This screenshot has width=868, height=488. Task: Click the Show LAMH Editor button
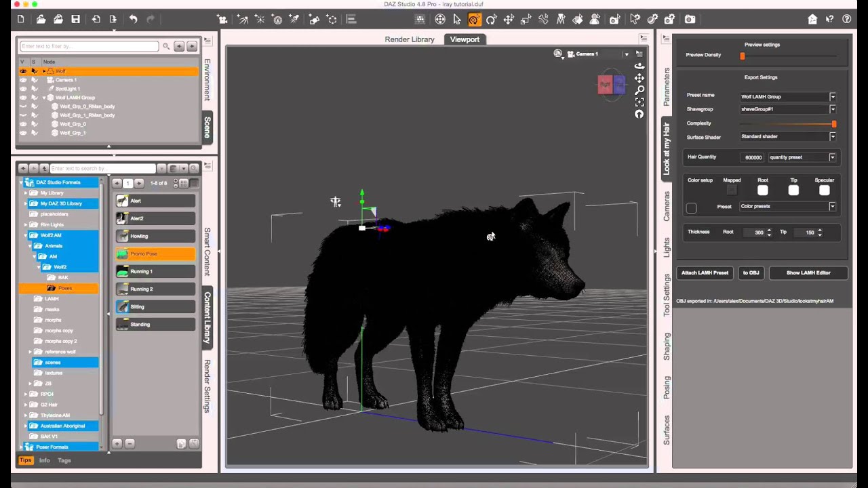pos(808,272)
